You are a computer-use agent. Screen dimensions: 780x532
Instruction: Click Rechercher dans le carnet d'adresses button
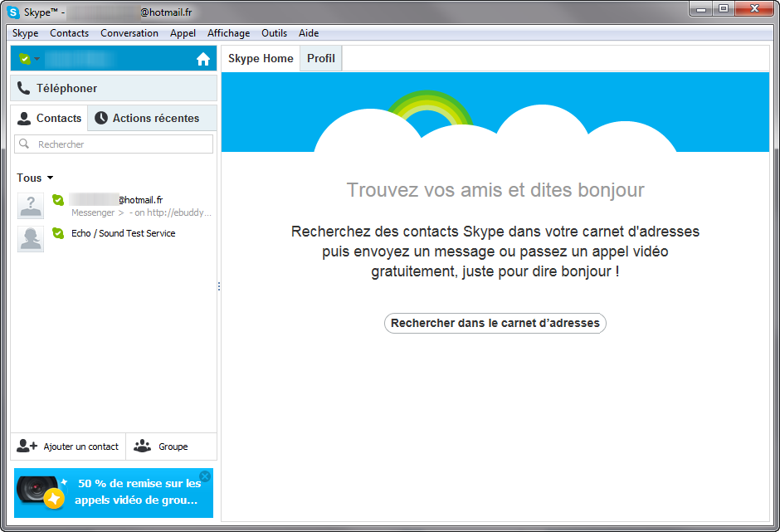point(495,324)
